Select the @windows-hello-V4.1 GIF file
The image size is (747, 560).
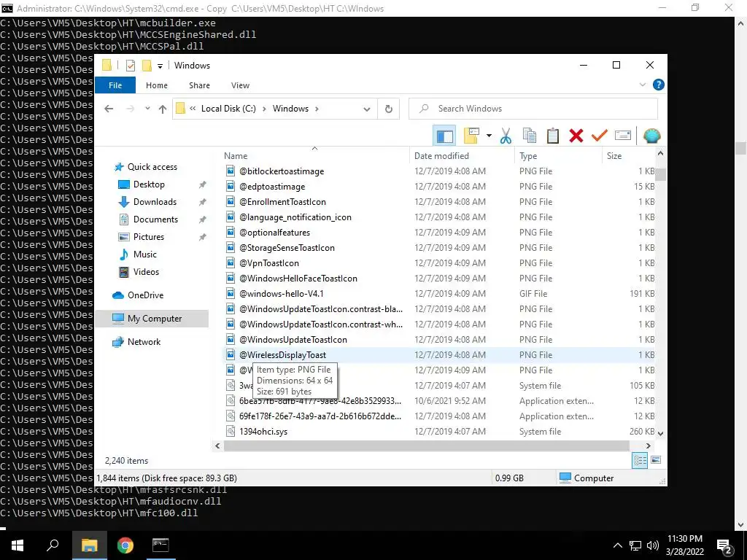[281, 294]
